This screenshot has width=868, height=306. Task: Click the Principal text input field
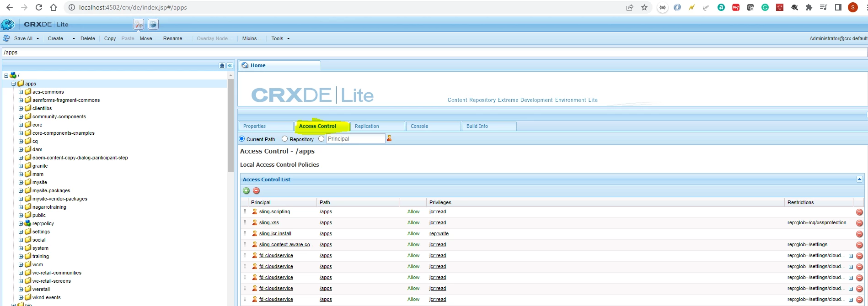click(x=355, y=139)
